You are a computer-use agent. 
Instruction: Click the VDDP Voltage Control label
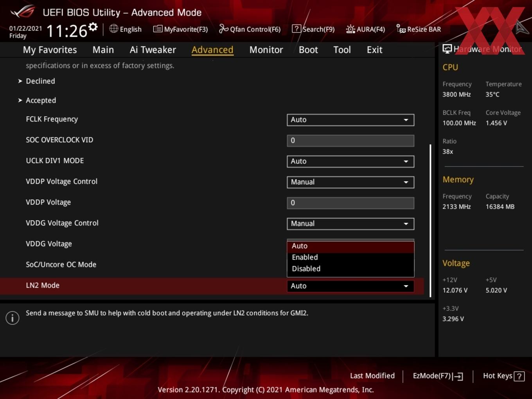tap(61, 181)
